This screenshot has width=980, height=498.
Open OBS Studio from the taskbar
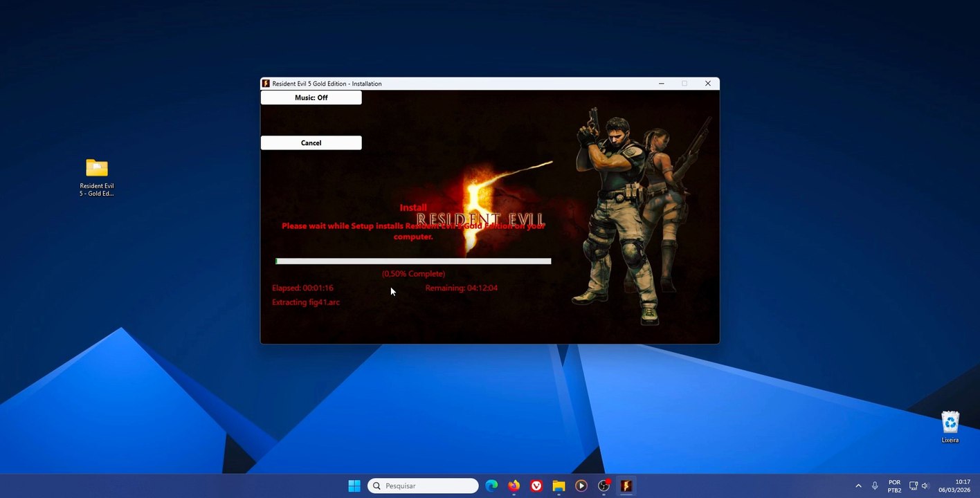[x=604, y=486]
